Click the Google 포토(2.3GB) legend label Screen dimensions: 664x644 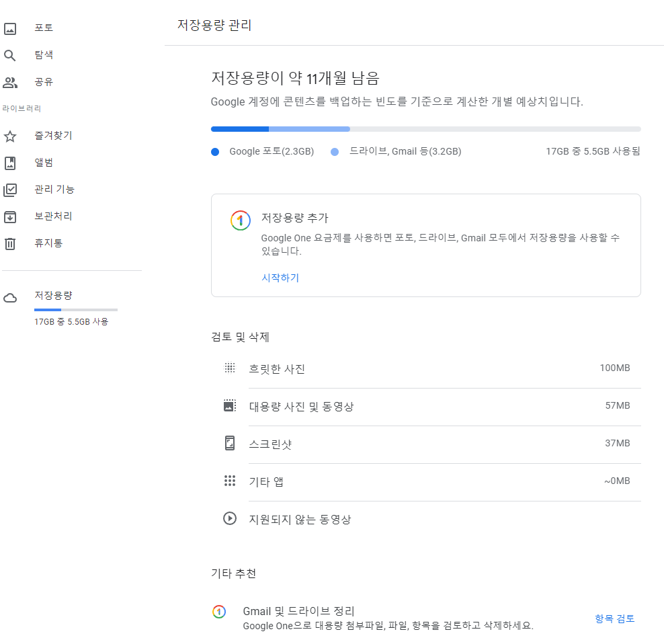click(x=272, y=151)
